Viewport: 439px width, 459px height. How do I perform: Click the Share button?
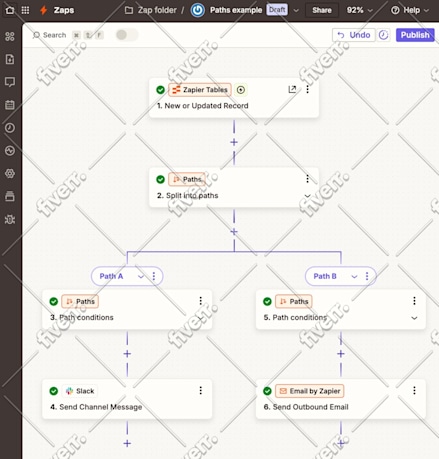pos(322,10)
